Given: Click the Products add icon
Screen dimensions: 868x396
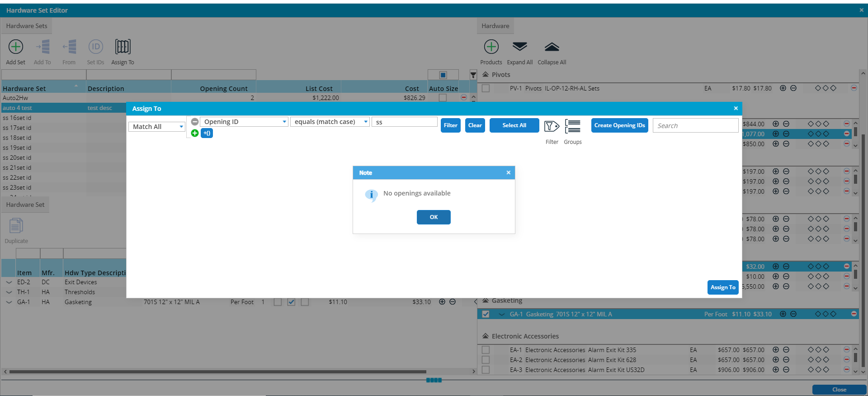Looking at the screenshot, I should pyautogui.click(x=491, y=47).
